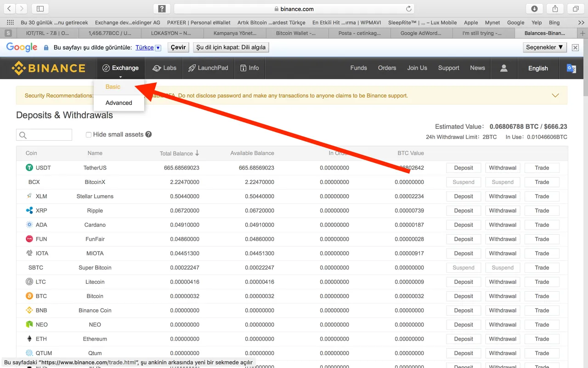Open the Yelp bookmark
Screen dimensions: 588x368
click(x=537, y=23)
